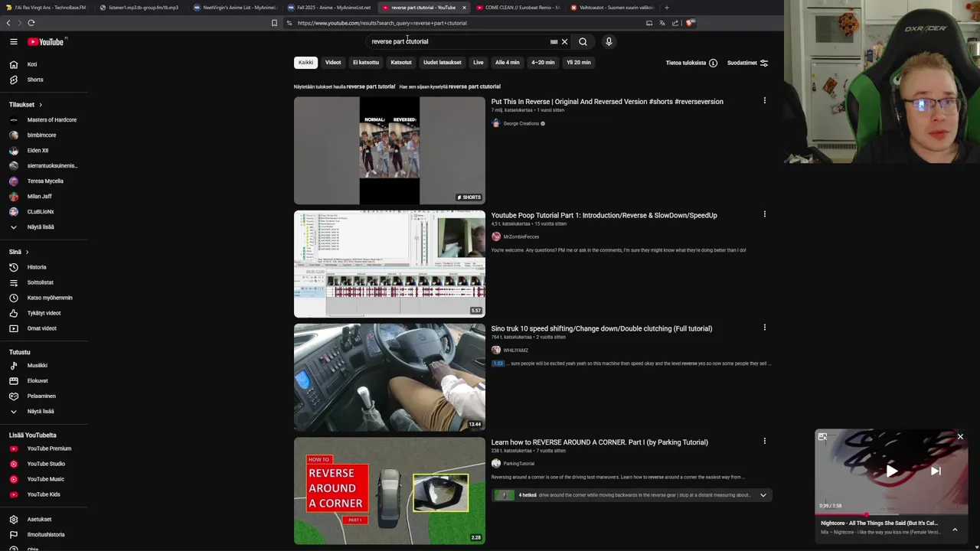980x551 pixels.
Task: Select the Ei katsottu filter chip
Action: [366, 62]
